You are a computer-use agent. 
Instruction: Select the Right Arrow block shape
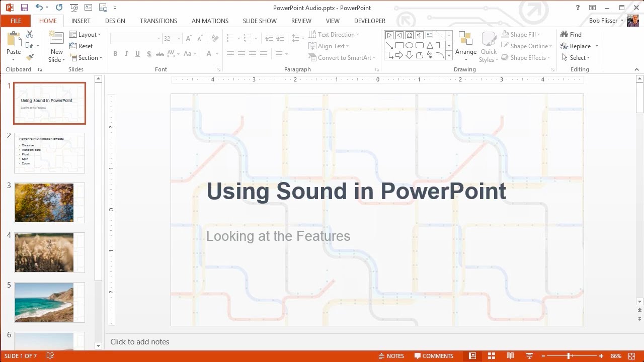point(399,55)
